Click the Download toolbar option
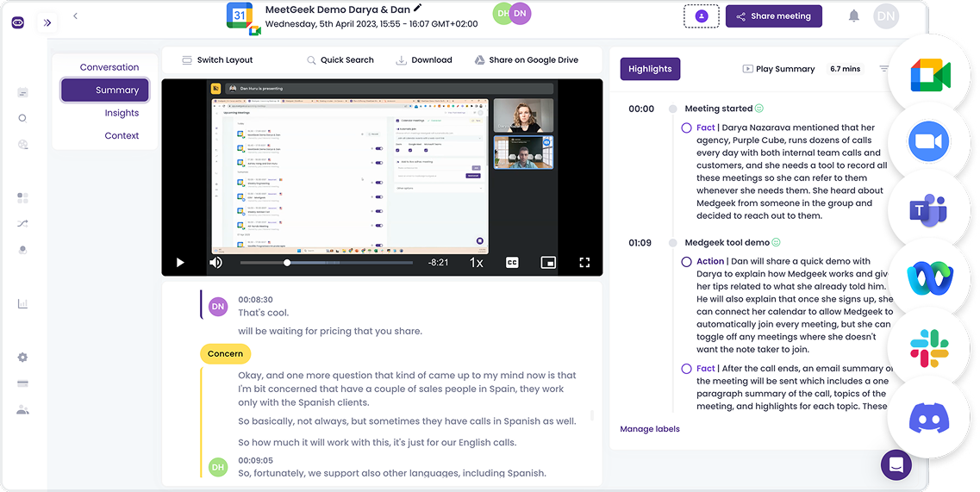Screen dimensions: 980x492 click(x=424, y=60)
